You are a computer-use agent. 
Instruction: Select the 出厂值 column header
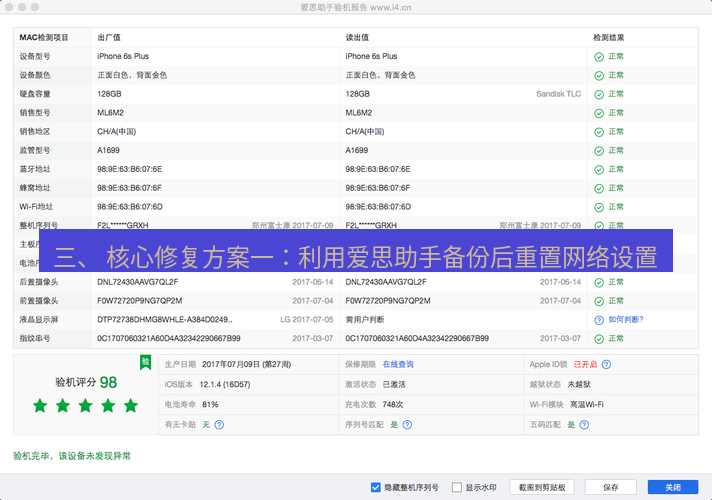[x=109, y=37]
